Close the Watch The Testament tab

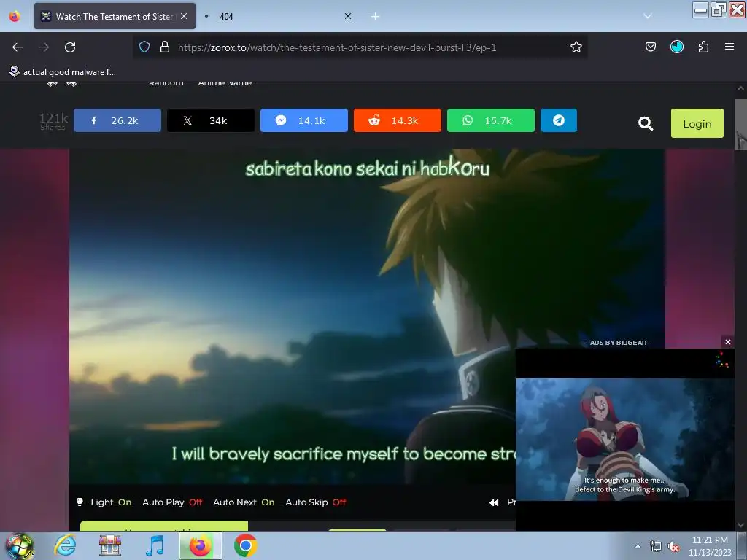pos(184,16)
